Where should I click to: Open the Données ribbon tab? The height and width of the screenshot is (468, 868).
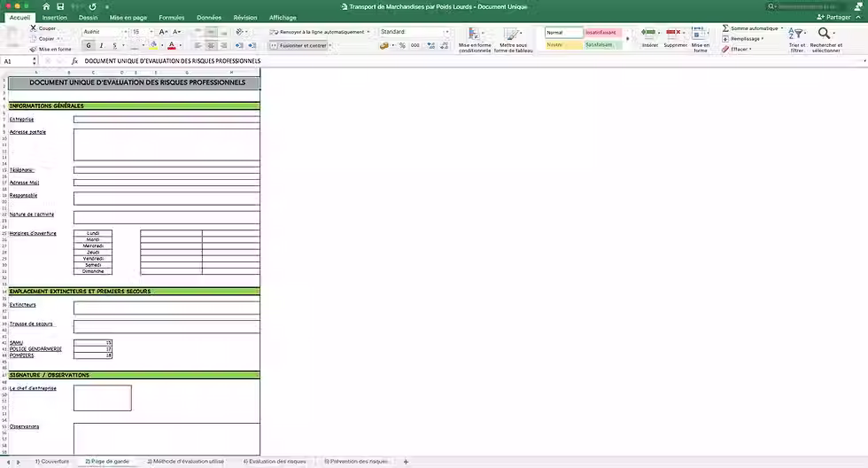pyautogui.click(x=209, y=18)
